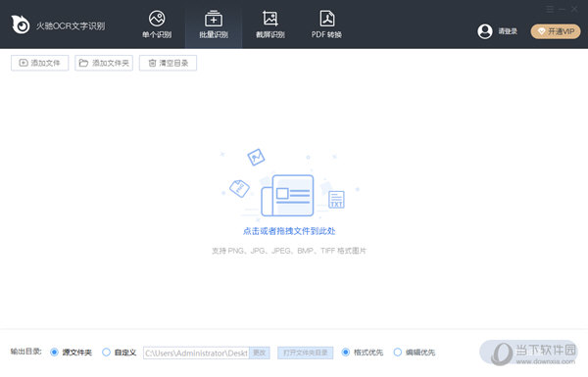Click the 火驰OCR app logo icon
The height and width of the screenshot is (377, 588).
21,24
